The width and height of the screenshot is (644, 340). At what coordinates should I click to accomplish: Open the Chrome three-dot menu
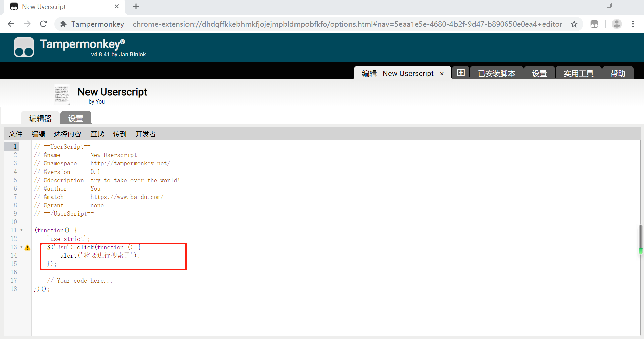(633, 24)
